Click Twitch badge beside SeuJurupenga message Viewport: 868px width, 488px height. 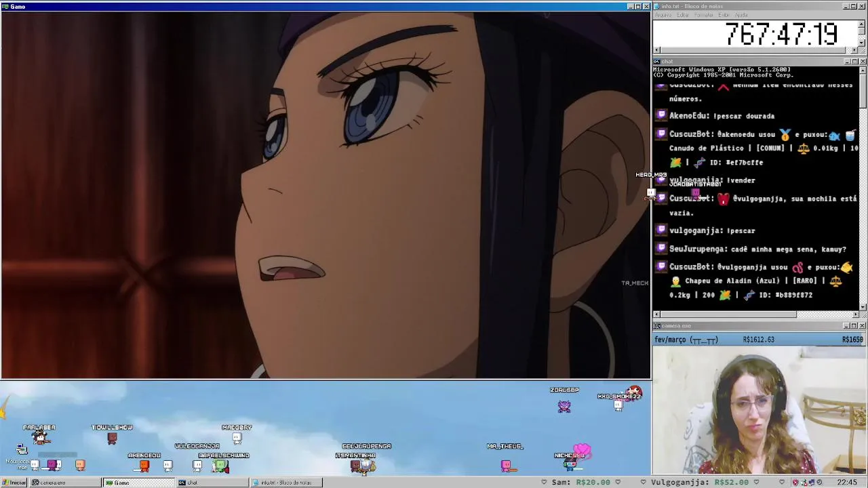(660, 249)
